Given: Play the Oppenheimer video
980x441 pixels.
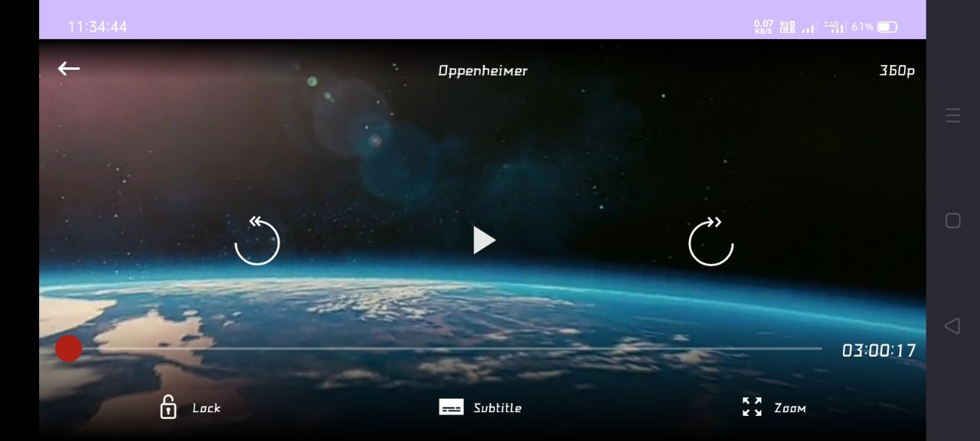Looking at the screenshot, I should point(484,240).
